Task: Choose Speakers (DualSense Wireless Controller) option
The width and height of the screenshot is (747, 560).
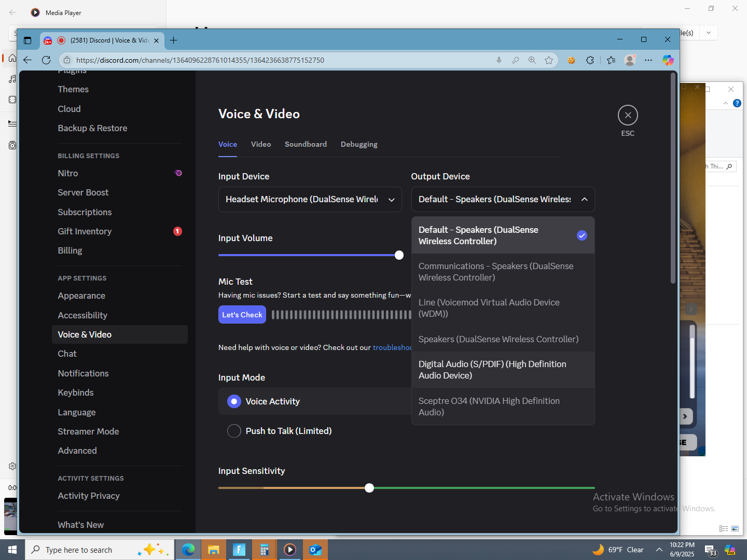Action: click(x=503, y=339)
